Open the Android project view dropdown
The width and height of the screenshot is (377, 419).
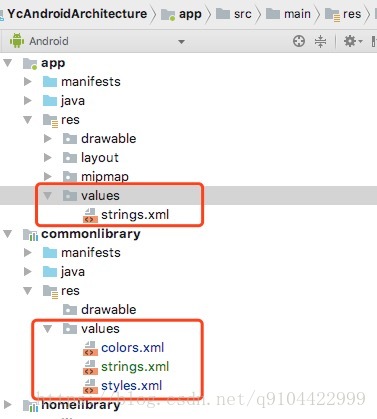coord(181,42)
